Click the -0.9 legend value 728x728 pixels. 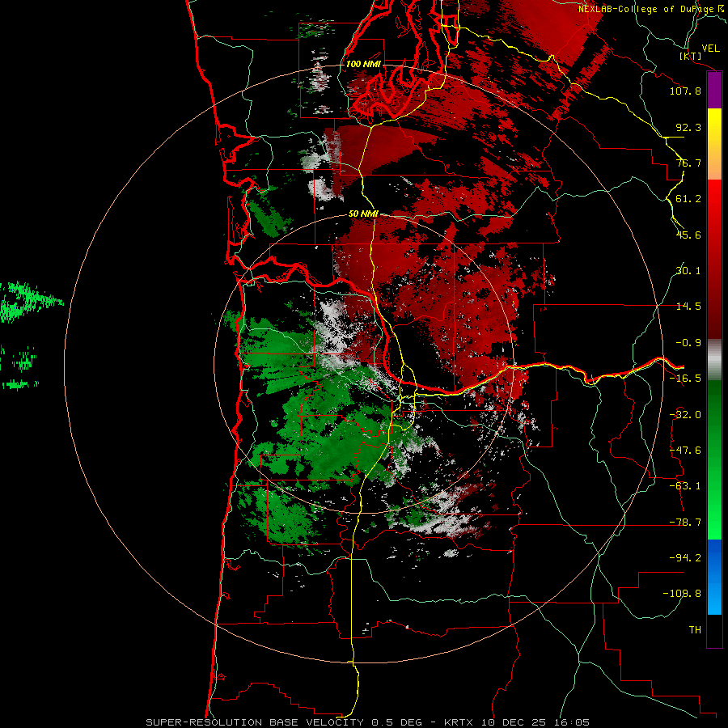688,343
